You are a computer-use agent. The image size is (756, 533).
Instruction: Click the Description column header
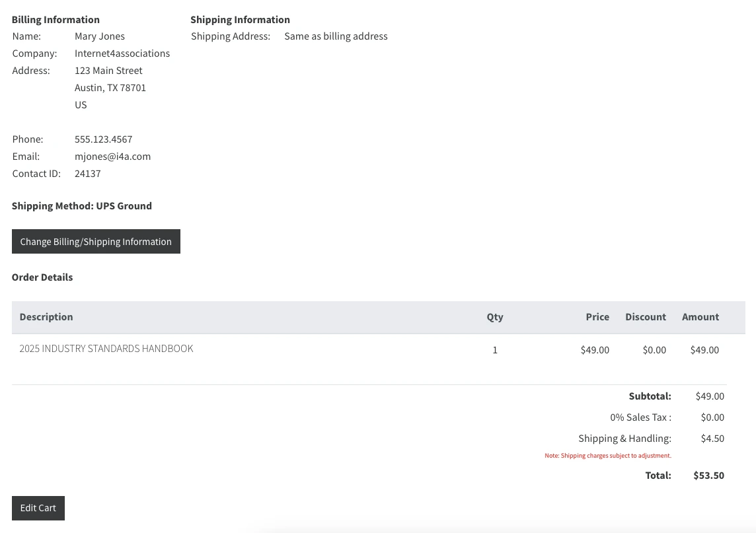click(x=46, y=317)
